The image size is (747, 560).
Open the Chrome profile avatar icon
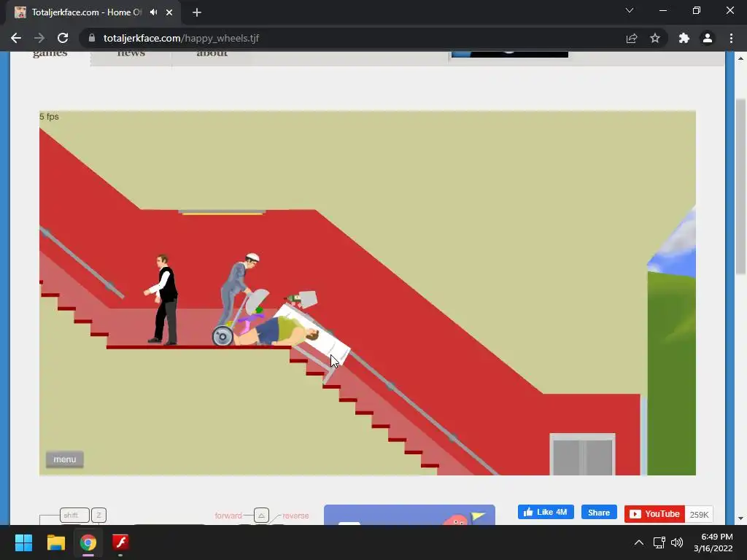point(708,38)
